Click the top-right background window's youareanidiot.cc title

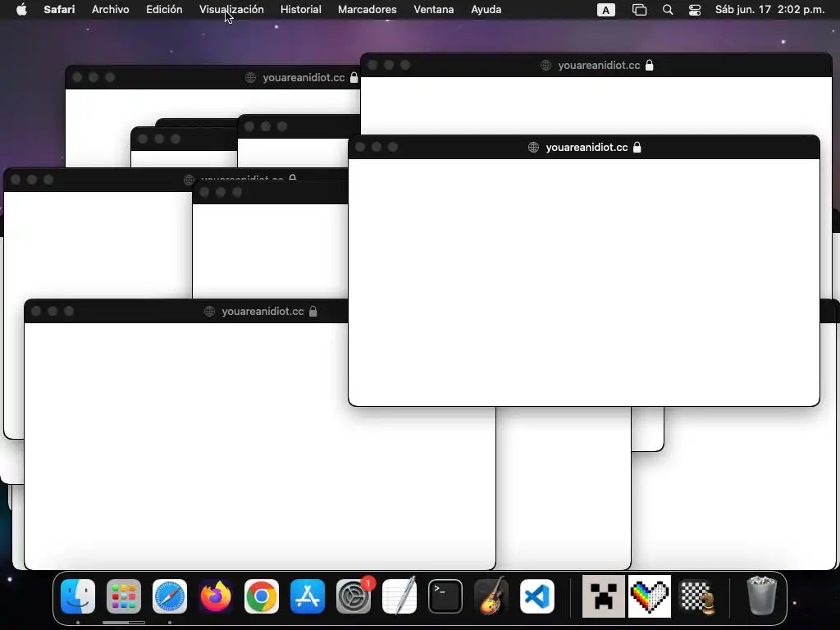click(x=599, y=66)
